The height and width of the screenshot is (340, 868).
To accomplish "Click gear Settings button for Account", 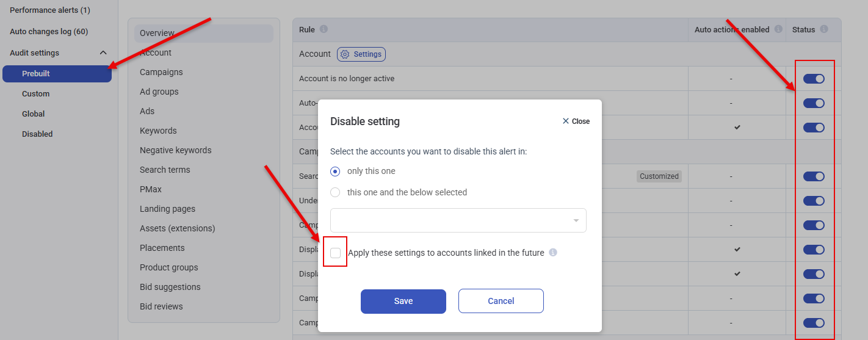I will 361,54.
